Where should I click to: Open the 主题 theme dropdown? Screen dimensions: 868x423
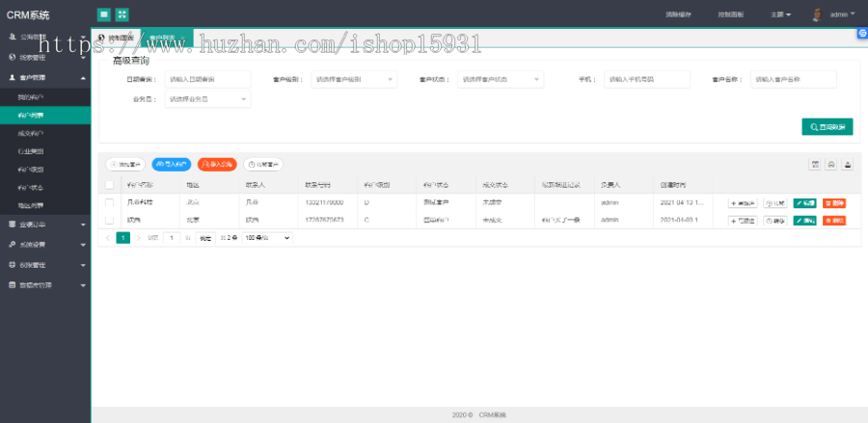point(780,14)
